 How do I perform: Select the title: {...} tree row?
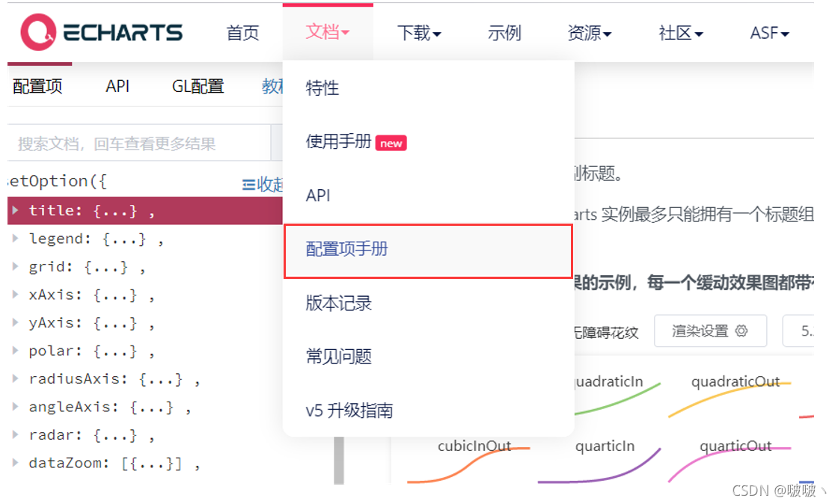(x=145, y=210)
